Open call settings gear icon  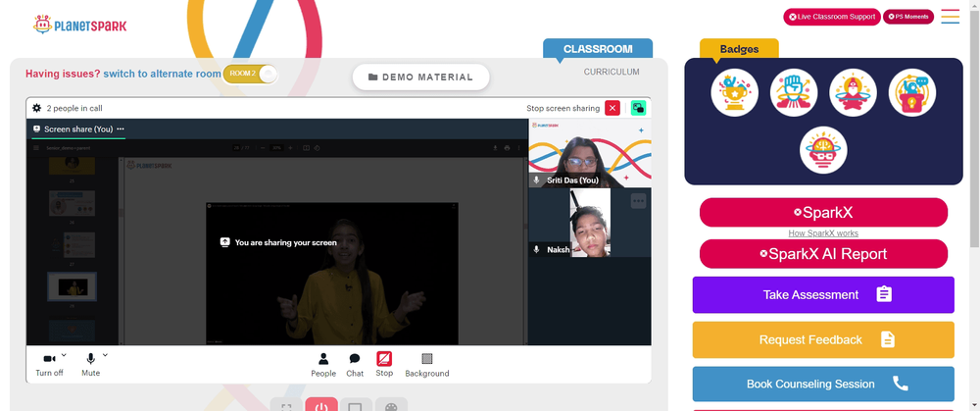(x=37, y=108)
